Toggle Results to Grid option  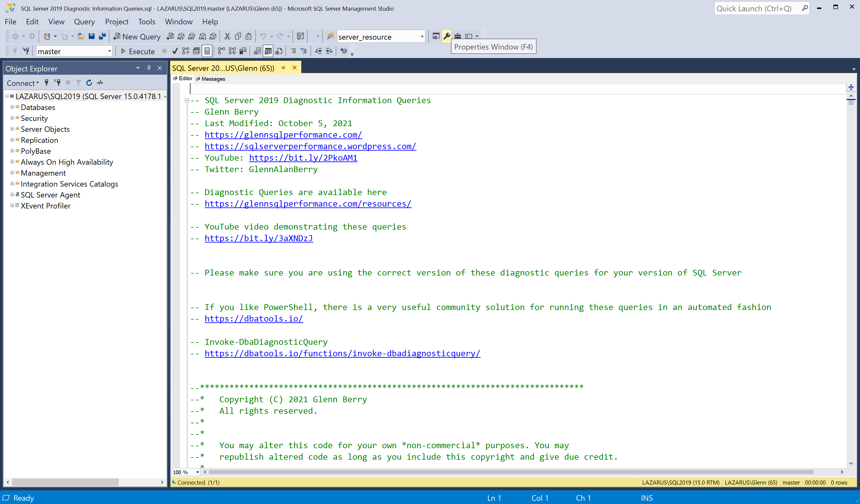[268, 51]
